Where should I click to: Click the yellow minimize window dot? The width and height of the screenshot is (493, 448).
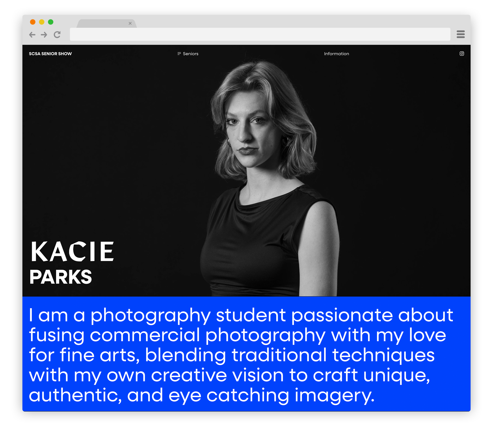click(42, 22)
